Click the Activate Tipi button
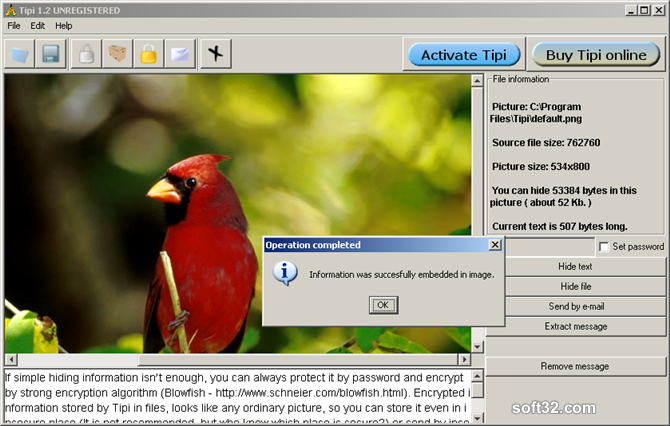The image size is (670, 426). [x=464, y=55]
